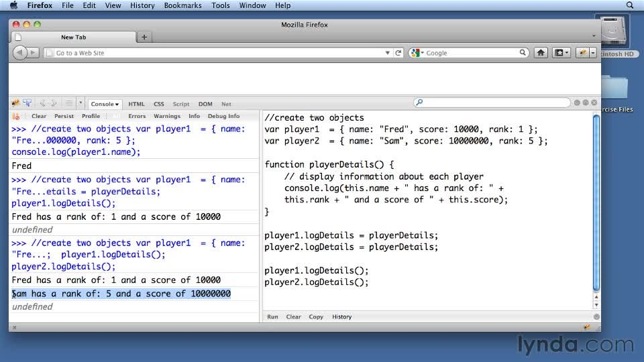Open a new tab with plus button
The height and width of the screenshot is (362, 644).
tap(144, 37)
